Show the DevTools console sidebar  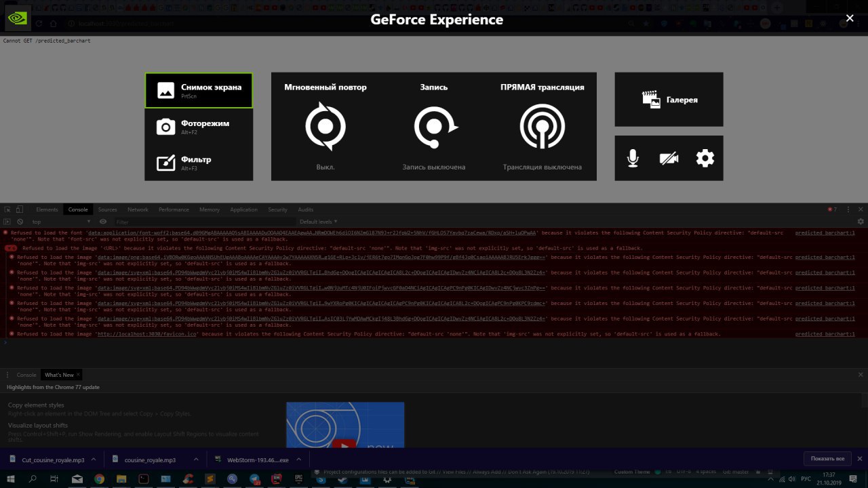tap(7, 222)
